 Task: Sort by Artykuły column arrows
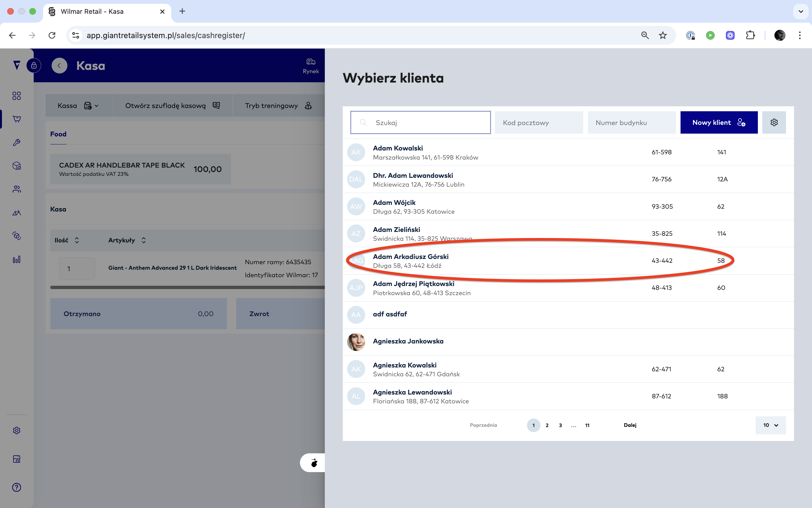(144, 240)
